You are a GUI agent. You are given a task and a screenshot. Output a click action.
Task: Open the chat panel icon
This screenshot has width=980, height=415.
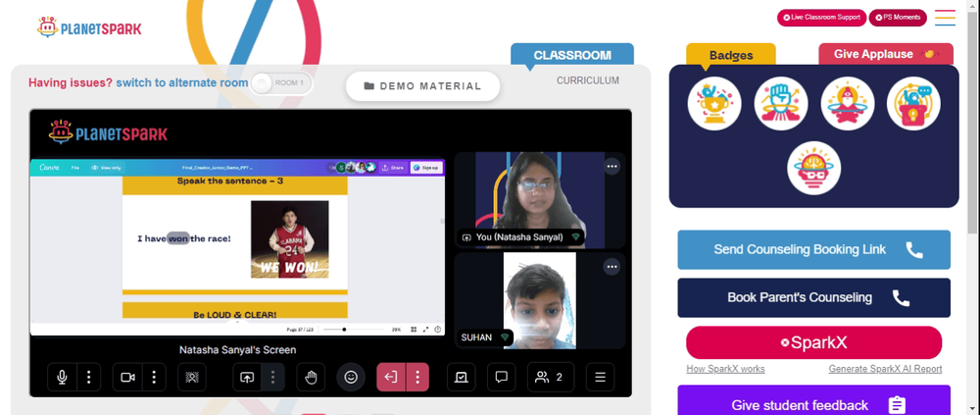501,377
